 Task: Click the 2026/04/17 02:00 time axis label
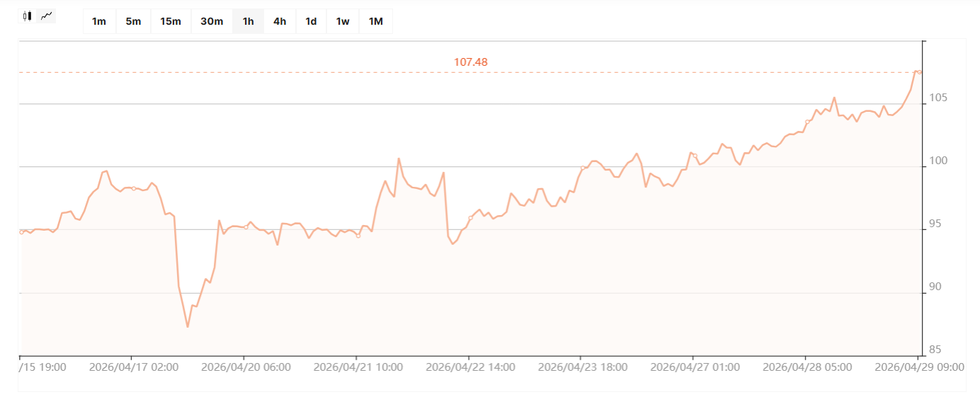[x=134, y=367]
